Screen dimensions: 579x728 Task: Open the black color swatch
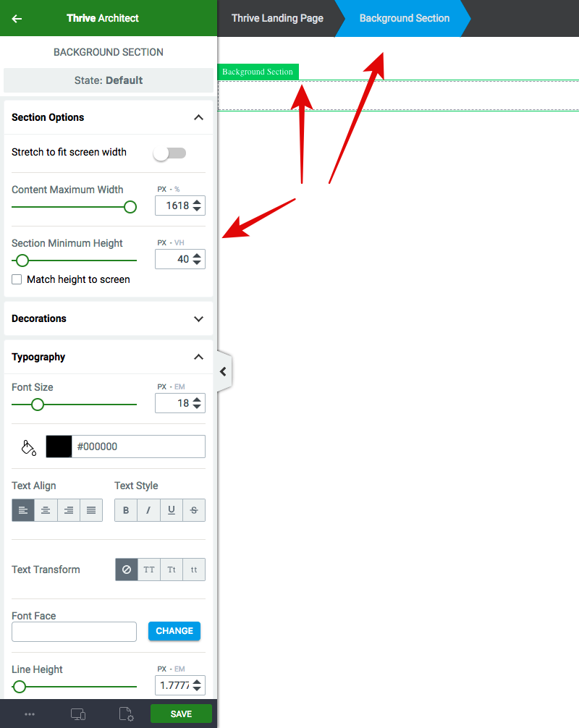tap(59, 446)
